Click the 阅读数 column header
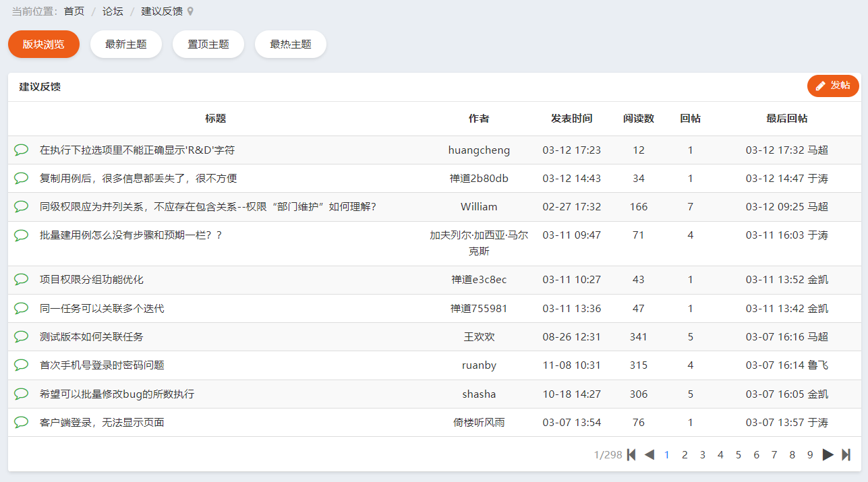The height and width of the screenshot is (482, 868). (639, 118)
